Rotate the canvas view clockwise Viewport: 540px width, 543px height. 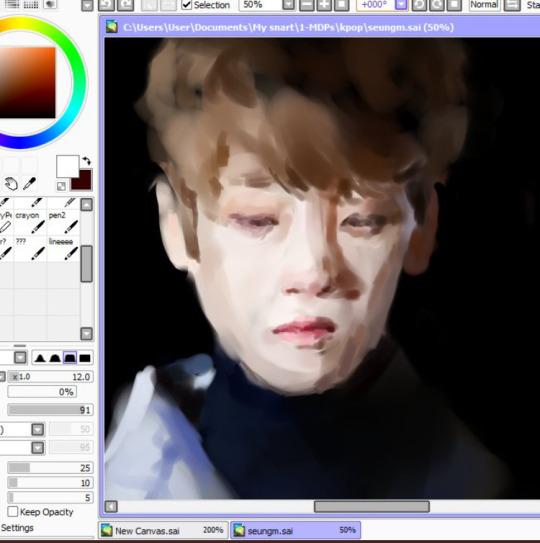click(x=437, y=5)
